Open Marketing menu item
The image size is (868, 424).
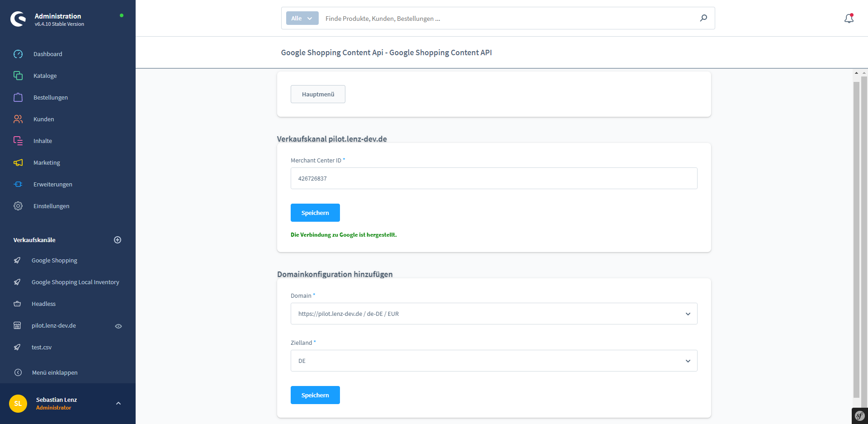coord(47,162)
